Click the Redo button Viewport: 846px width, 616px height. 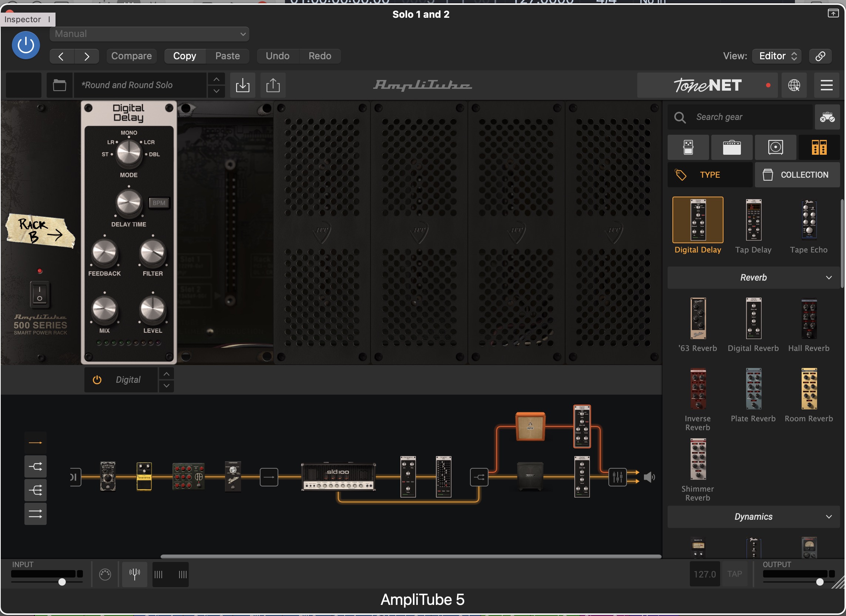[320, 56]
